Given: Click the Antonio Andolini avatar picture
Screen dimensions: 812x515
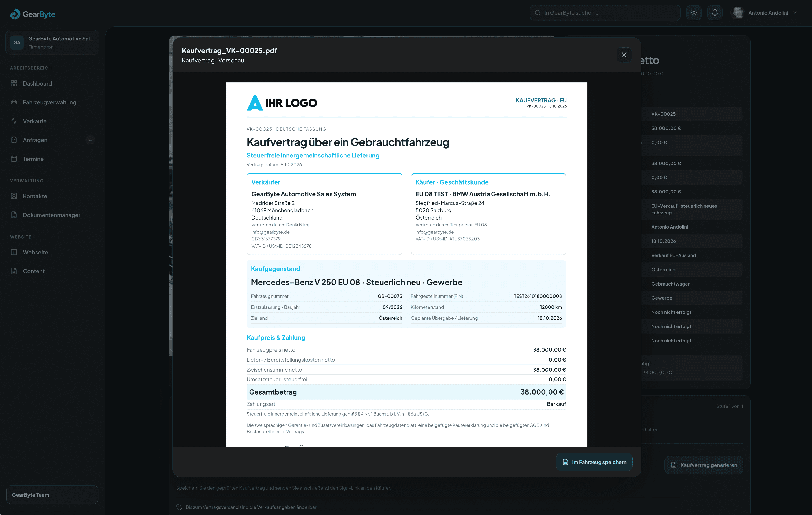Looking at the screenshot, I should coord(738,13).
